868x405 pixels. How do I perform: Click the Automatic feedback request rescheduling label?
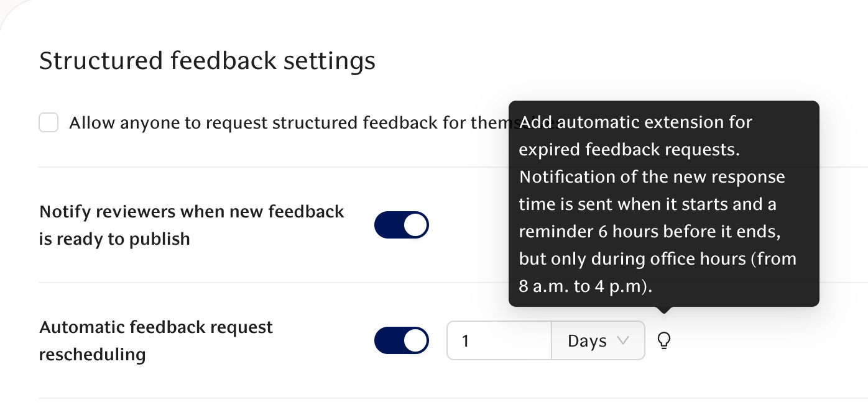click(156, 340)
